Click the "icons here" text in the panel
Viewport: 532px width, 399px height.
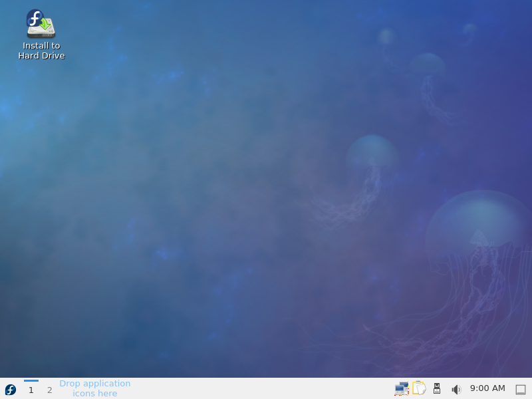pos(94,394)
